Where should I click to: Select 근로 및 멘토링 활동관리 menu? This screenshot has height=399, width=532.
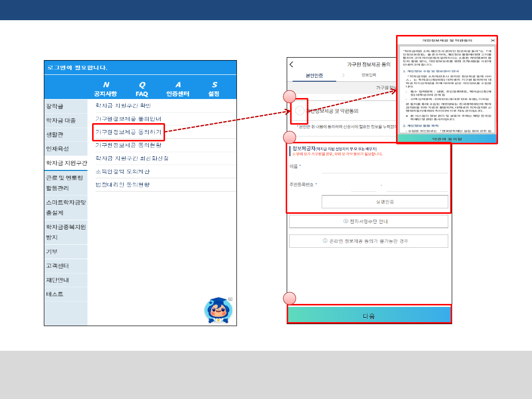(66, 183)
